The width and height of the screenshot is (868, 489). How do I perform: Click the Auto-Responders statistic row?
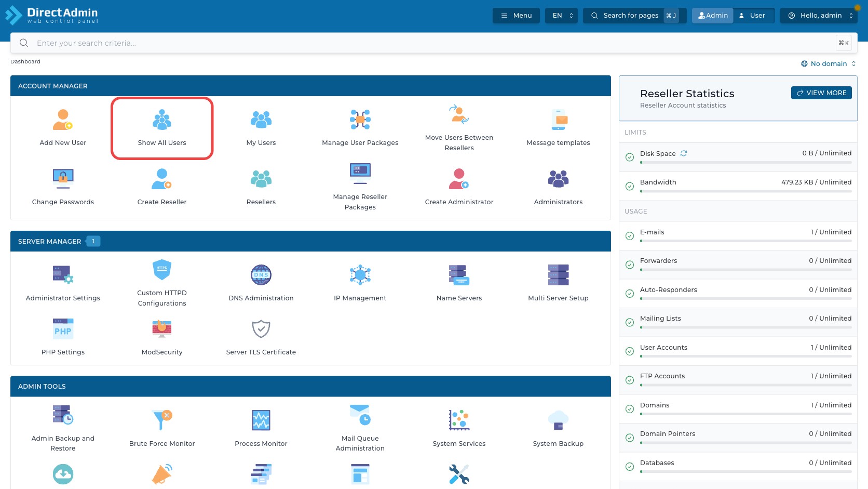738,294
